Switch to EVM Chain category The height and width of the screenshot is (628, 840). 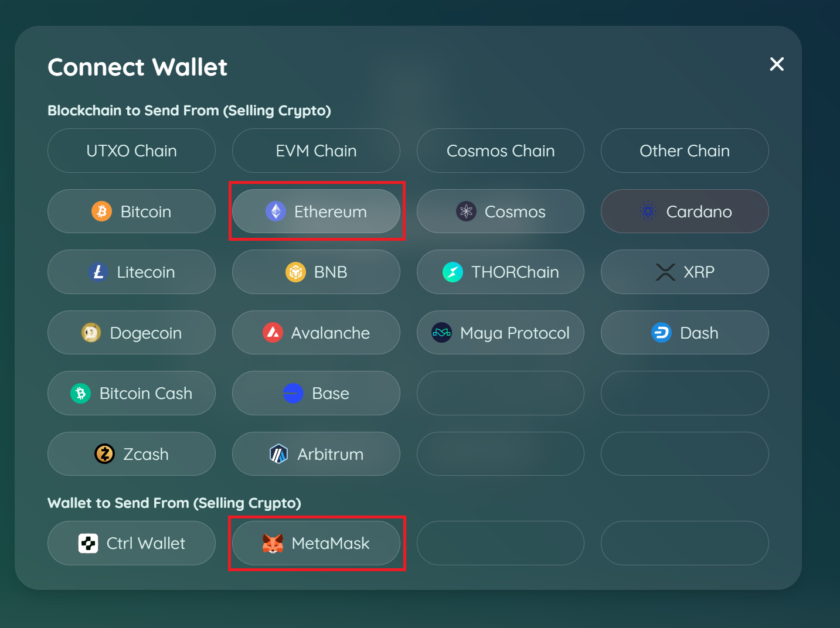point(316,151)
